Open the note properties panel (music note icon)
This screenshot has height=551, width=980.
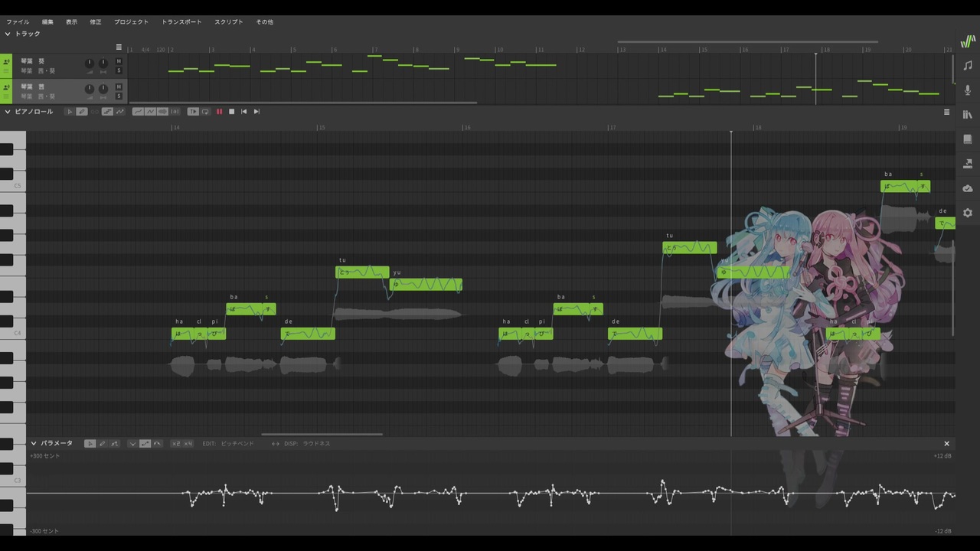pyautogui.click(x=968, y=66)
